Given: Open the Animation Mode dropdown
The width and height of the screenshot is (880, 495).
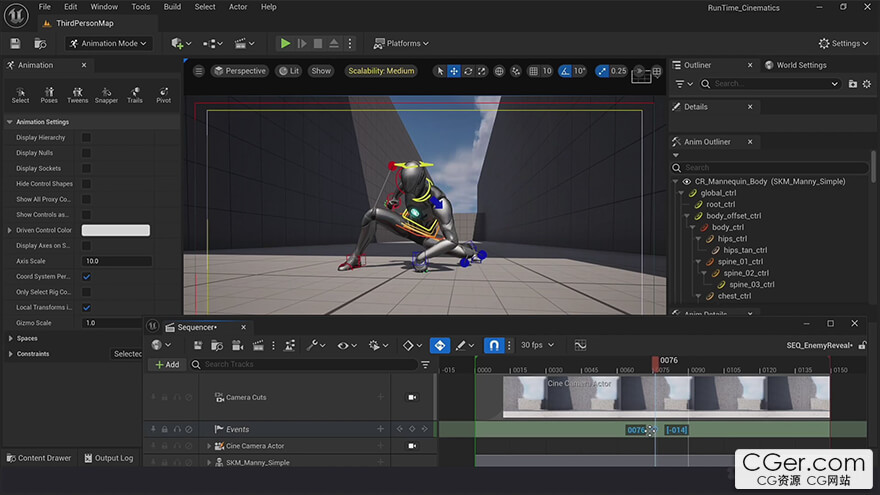Looking at the screenshot, I should pos(109,44).
